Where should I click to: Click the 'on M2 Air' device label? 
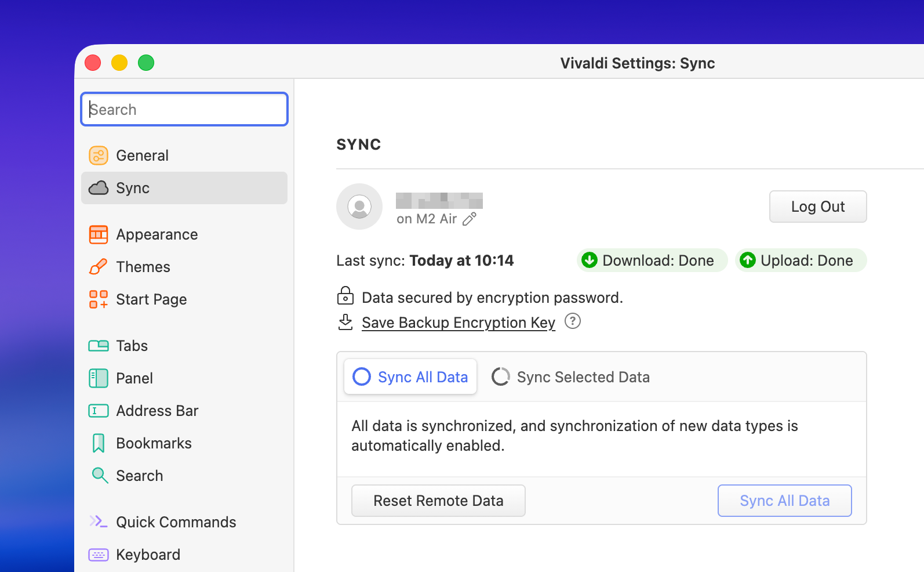tap(427, 219)
